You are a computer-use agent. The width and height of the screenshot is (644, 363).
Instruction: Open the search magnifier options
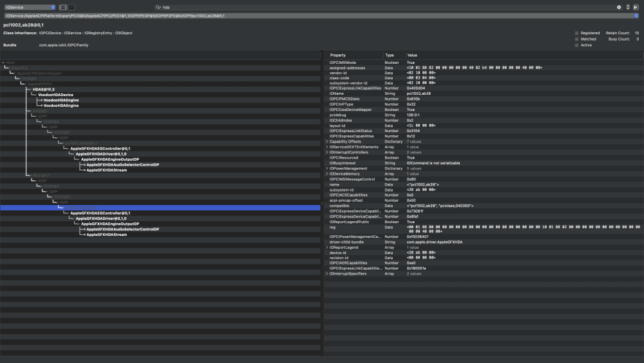pyautogui.click(x=158, y=7)
